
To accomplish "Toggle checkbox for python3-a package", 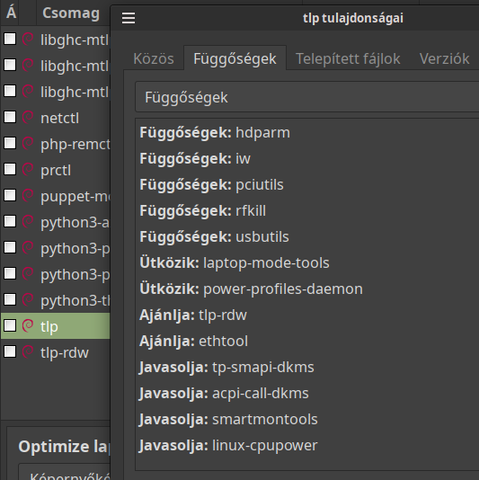I will click(10, 221).
